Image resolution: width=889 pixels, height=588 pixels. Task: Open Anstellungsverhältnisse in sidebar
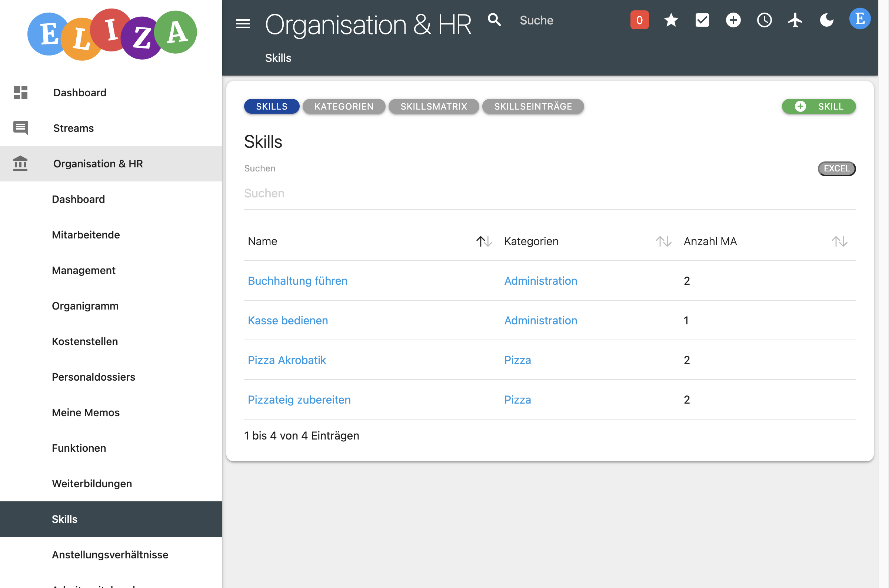point(111,555)
